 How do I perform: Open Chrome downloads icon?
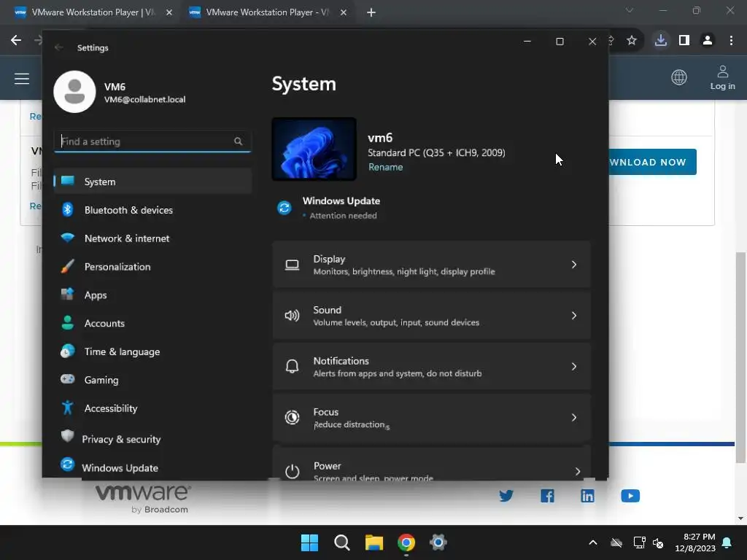[661, 40]
